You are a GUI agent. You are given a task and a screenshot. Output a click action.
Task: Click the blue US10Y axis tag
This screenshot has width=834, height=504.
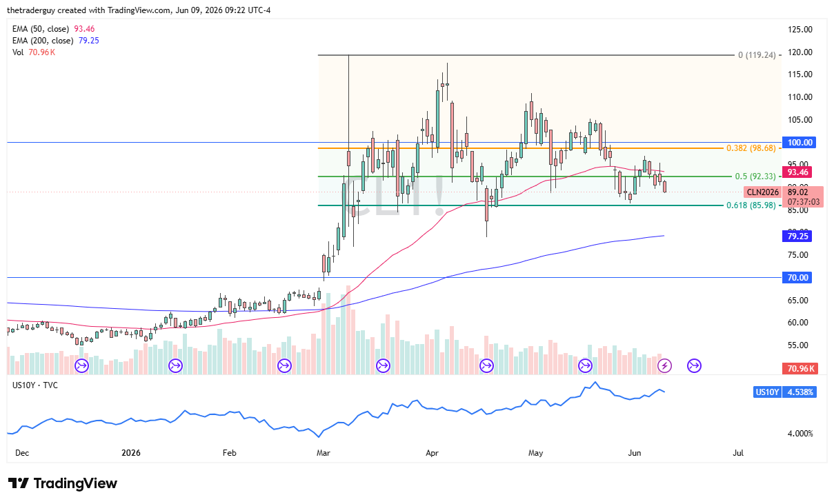(768, 392)
